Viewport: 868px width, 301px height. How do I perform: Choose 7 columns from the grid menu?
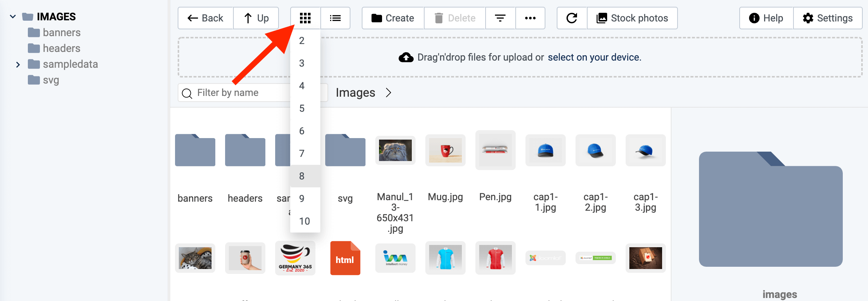(x=305, y=154)
